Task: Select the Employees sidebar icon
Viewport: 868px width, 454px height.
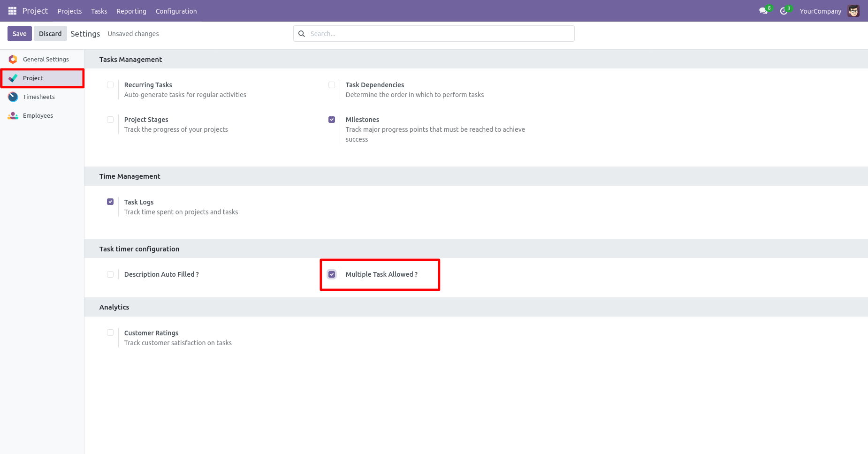Action: [13, 115]
